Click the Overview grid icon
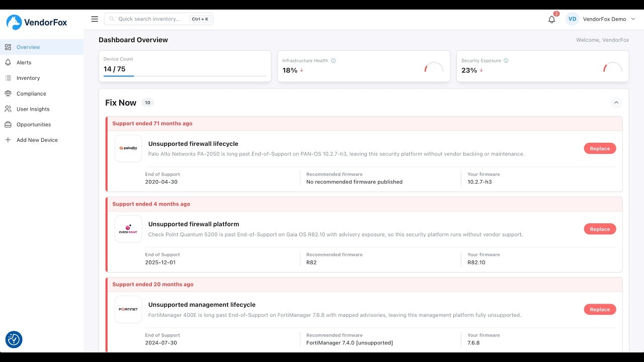Image resolution: width=644 pixels, height=362 pixels. pos(8,47)
